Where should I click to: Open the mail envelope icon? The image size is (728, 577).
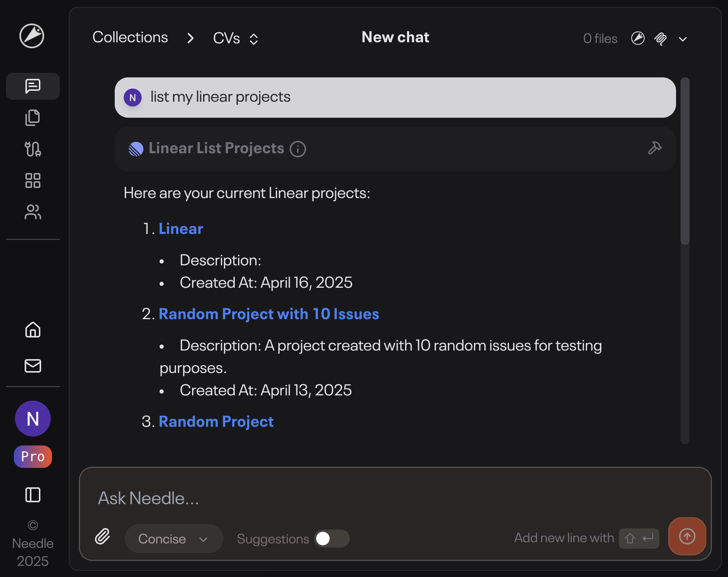(x=33, y=366)
